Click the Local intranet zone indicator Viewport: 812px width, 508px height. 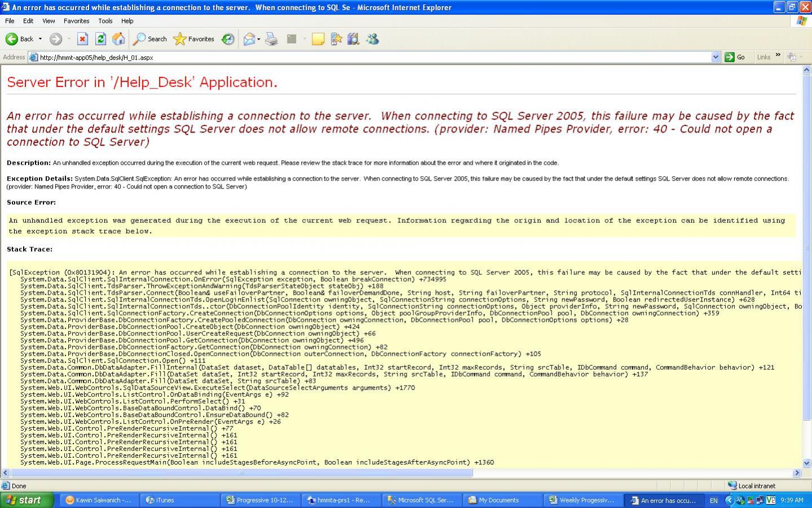coord(752,485)
